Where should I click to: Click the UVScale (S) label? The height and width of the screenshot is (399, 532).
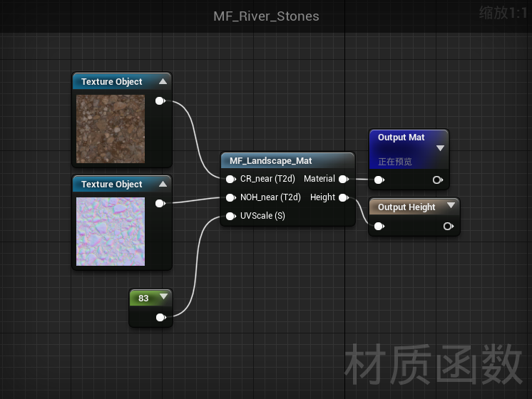[262, 216]
